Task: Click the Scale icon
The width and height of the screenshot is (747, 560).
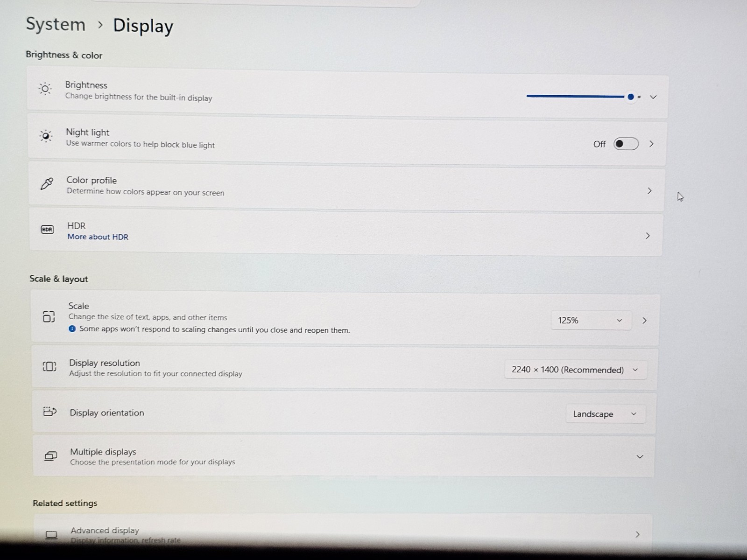Action: click(49, 316)
